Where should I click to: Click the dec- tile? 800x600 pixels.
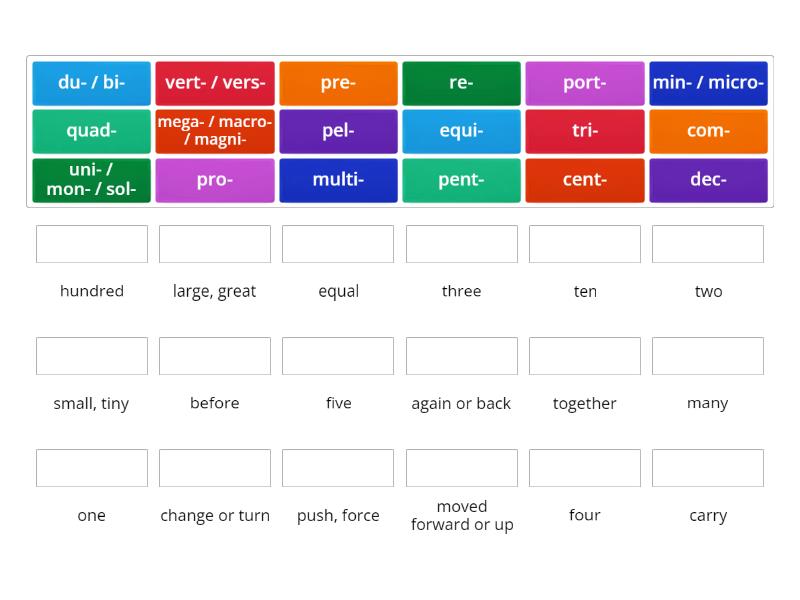(x=708, y=180)
